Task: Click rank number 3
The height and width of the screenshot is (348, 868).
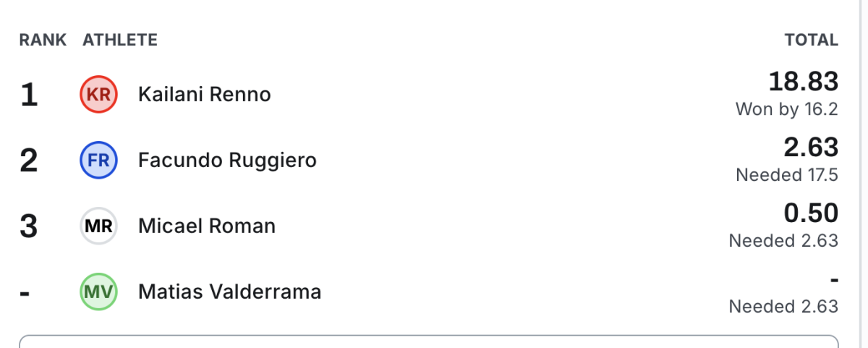Action: (x=29, y=226)
